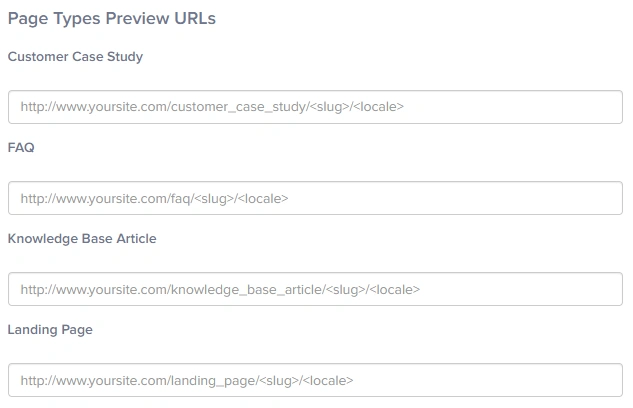The image size is (633, 408).
Task: Click the Page Types Preview URLs heading
Action: coord(112,18)
